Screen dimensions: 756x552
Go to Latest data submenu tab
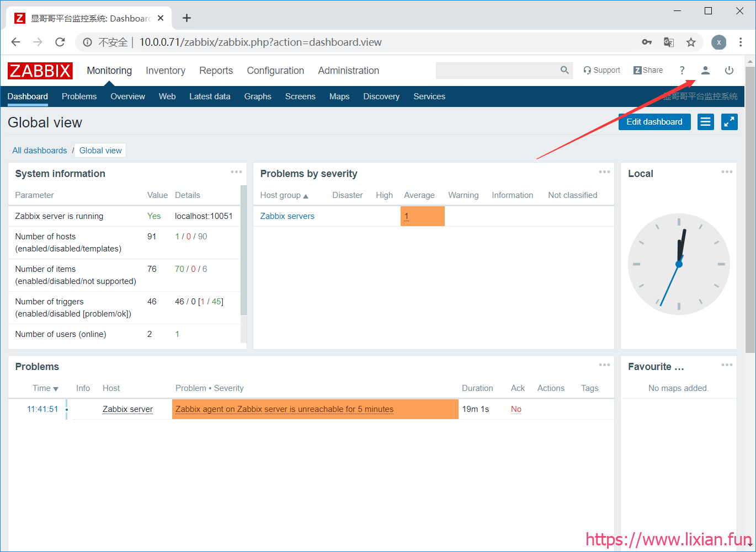210,97
